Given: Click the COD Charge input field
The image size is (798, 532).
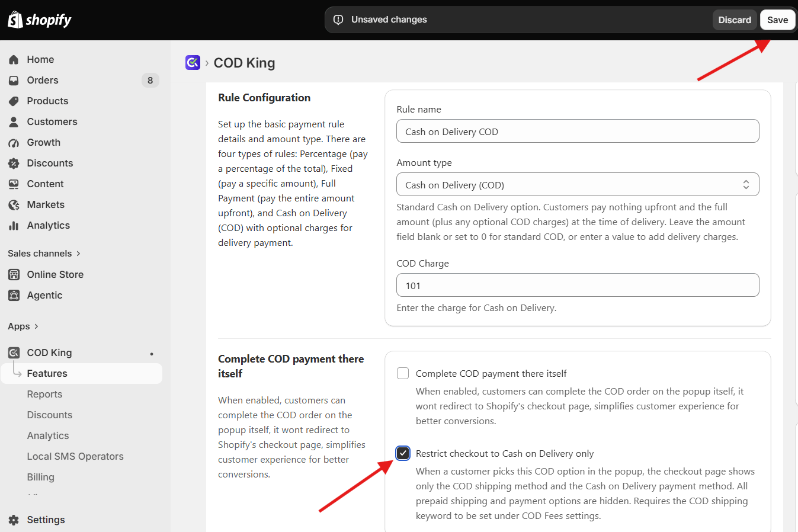Looking at the screenshot, I should [x=578, y=285].
